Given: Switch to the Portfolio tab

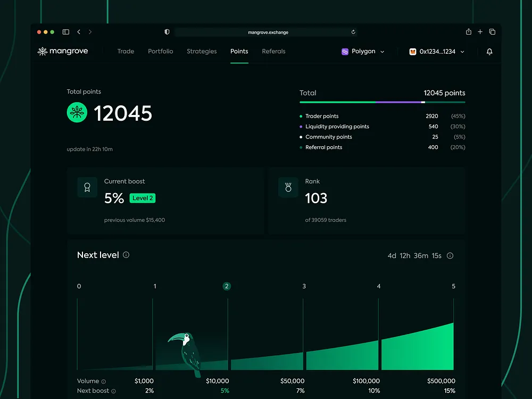Looking at the screenshot, I should tap(161, 51).
